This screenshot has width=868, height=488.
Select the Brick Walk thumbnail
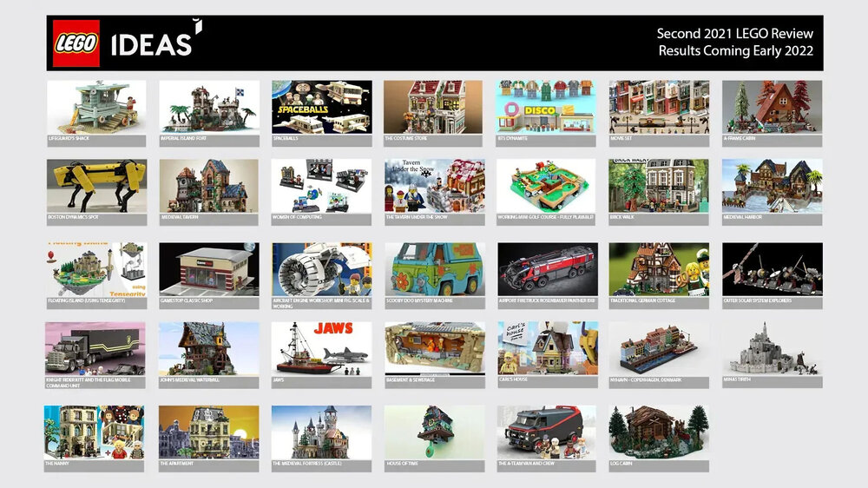(x=659, y=186)
